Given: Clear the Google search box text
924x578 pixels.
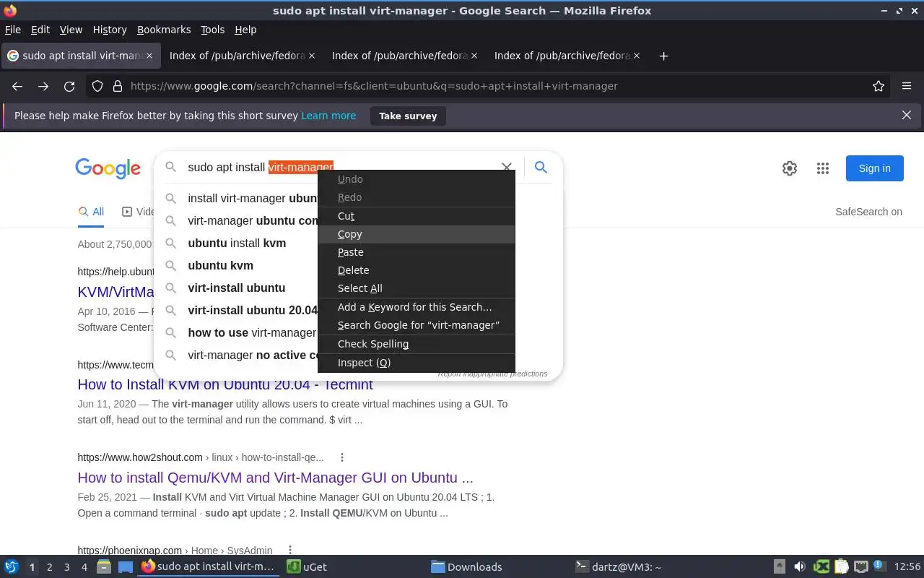Looking at the screenshot, I should point(507,167).
